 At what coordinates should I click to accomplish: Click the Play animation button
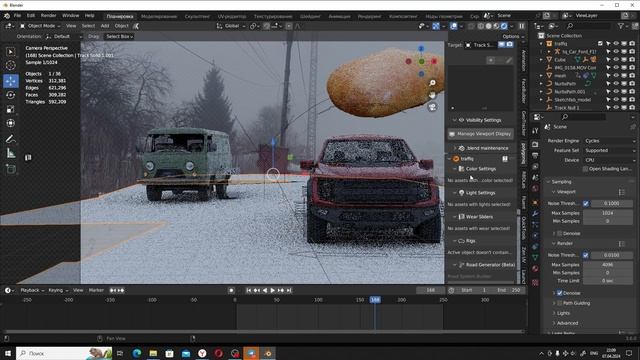(273, 290)
